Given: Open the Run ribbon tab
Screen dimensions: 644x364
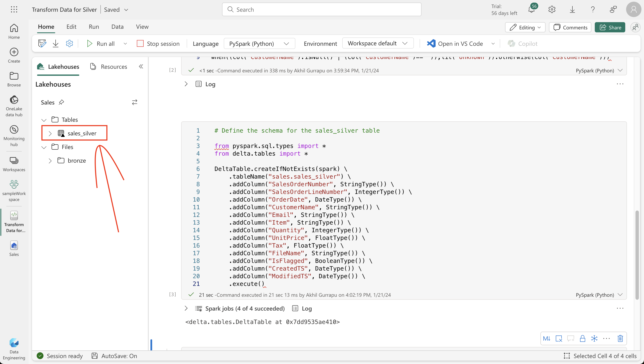Looking at the screenshot, I should [x=94, y=27].
